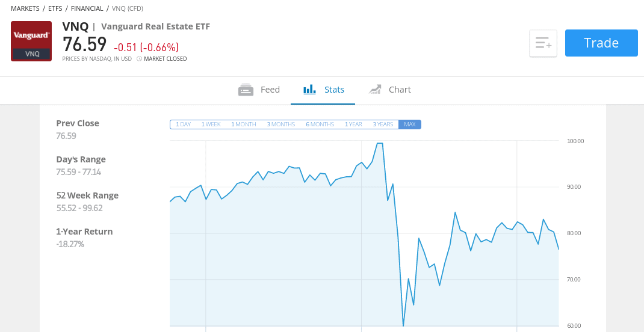Click the add to watchlist icon
The height and width of the screenshot is (332, 644).
(543, 43)
